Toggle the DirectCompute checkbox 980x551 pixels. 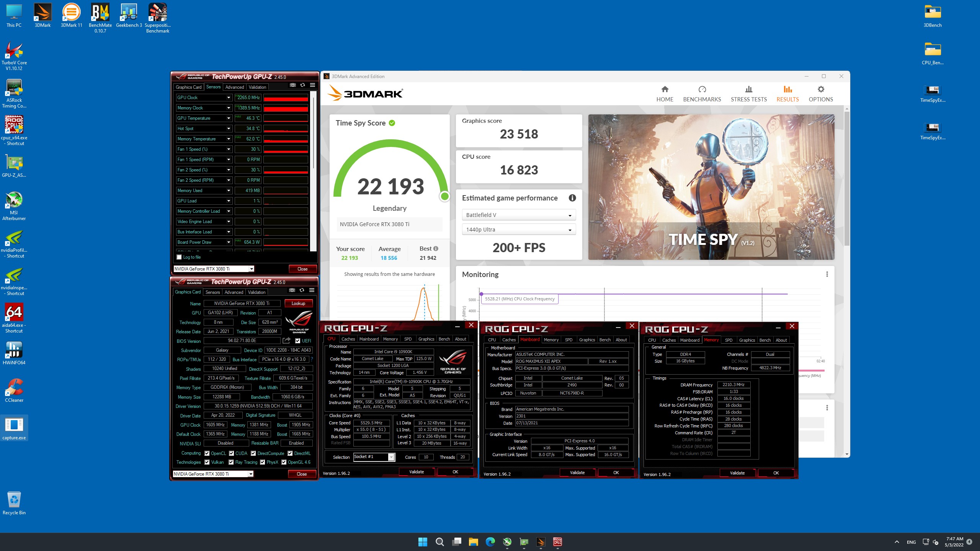click(x=253, y=453)
